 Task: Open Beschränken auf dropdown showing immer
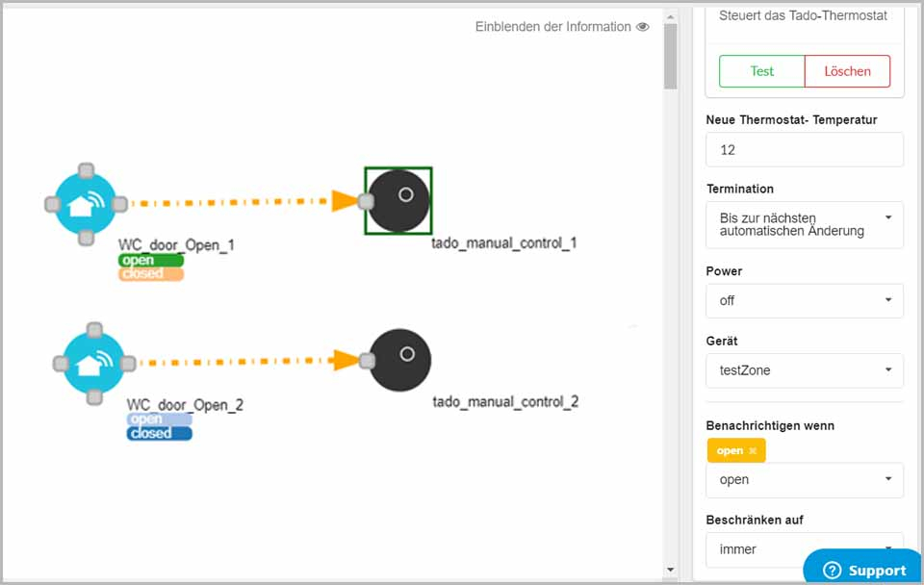(805, 549)
